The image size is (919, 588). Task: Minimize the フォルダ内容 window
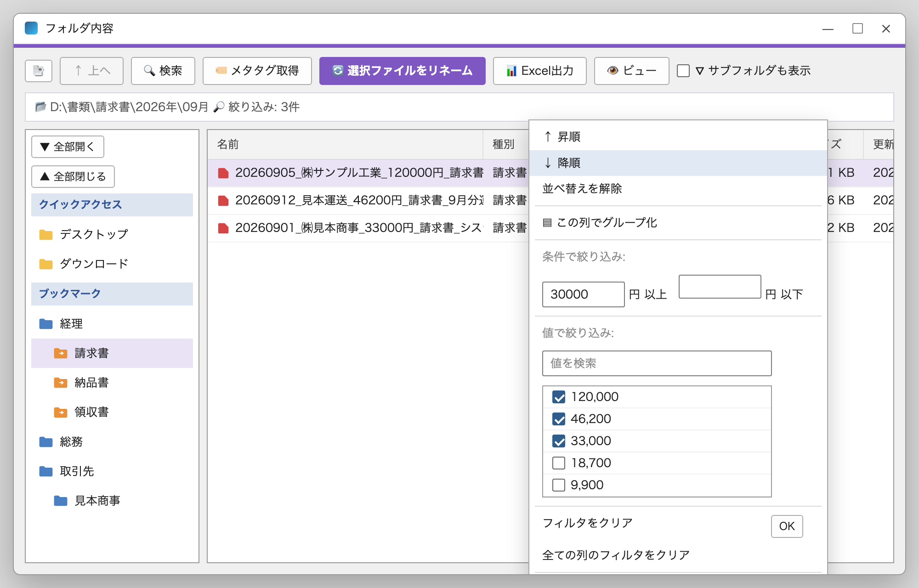pos(828,28)
